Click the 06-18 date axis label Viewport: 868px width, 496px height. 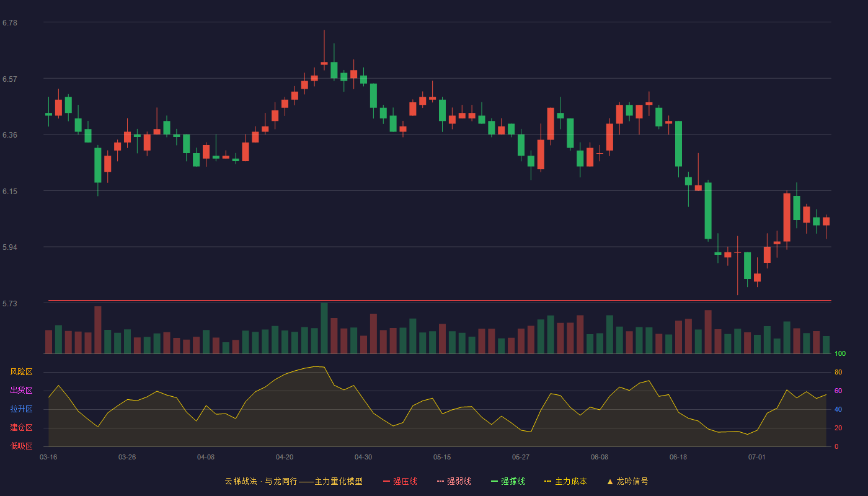678,457
